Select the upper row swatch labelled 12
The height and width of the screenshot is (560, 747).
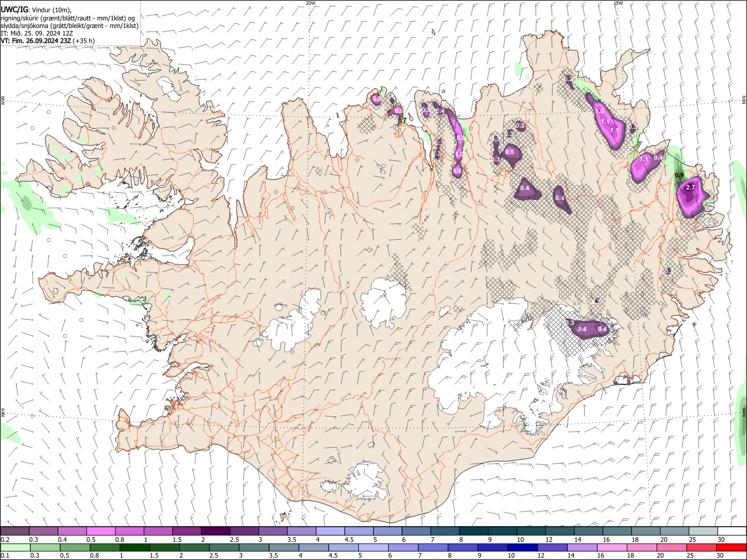point(559,531)
